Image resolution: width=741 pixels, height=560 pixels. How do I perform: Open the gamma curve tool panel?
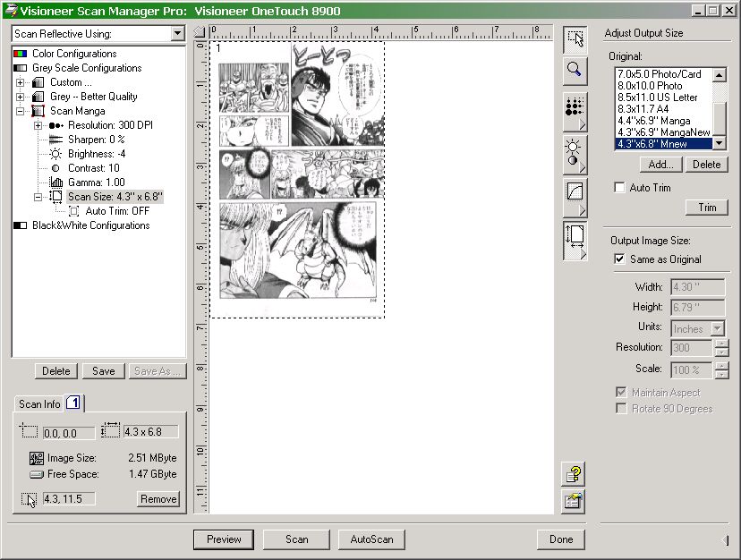pos(575,197)
